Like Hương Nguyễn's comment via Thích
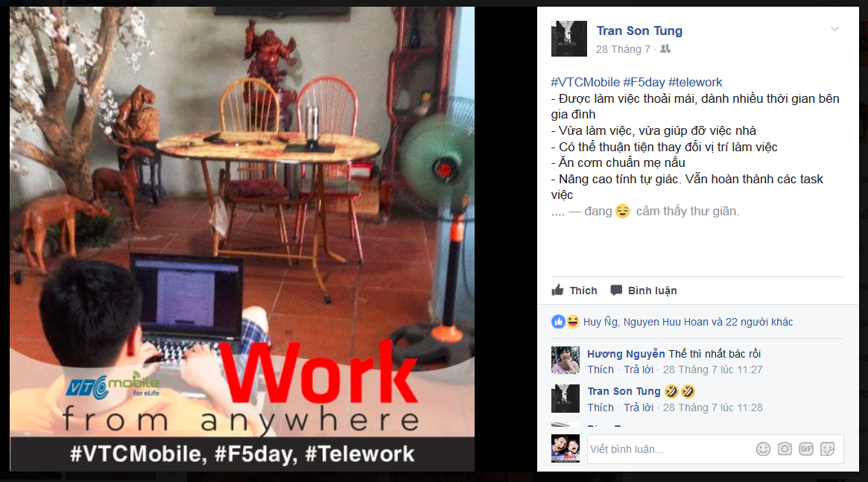 [601, 370]
